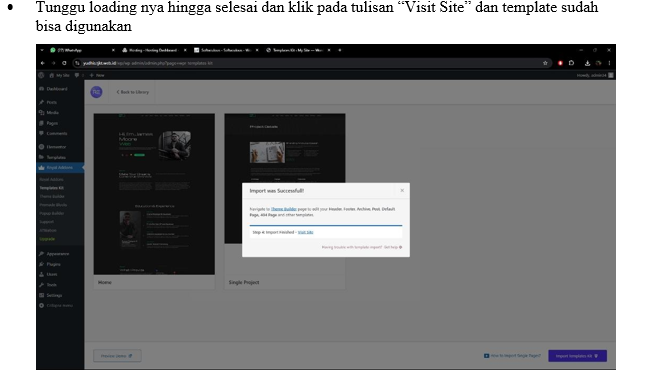
Task: Reload the page with the refresh icon
Action: [64, 63]
